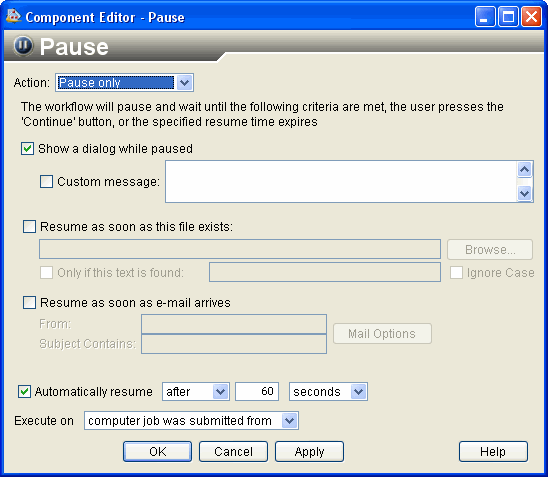
Task: Close the Component Editor window
Action: [x=531, y=16]
